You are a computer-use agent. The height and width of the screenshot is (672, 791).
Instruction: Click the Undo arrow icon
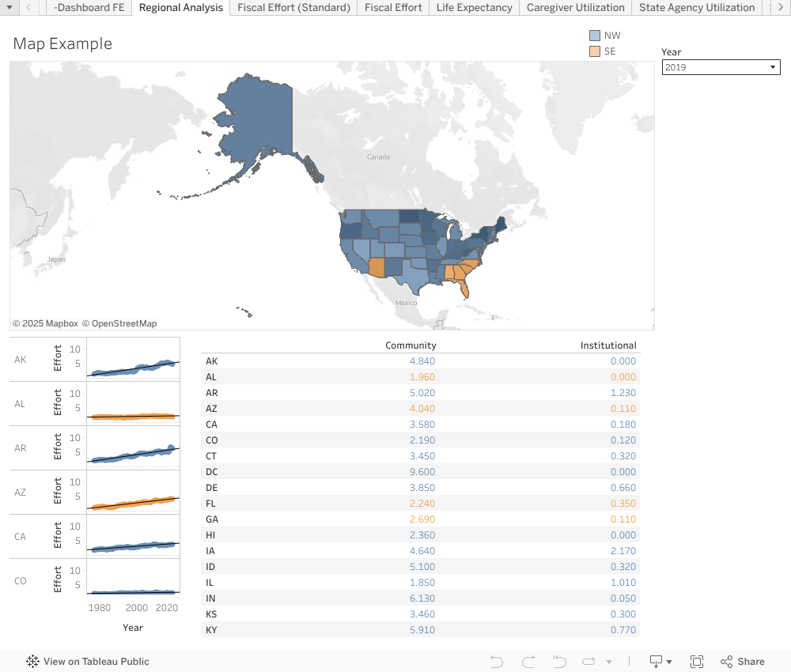pyautogui.click(x=496, y=662)
